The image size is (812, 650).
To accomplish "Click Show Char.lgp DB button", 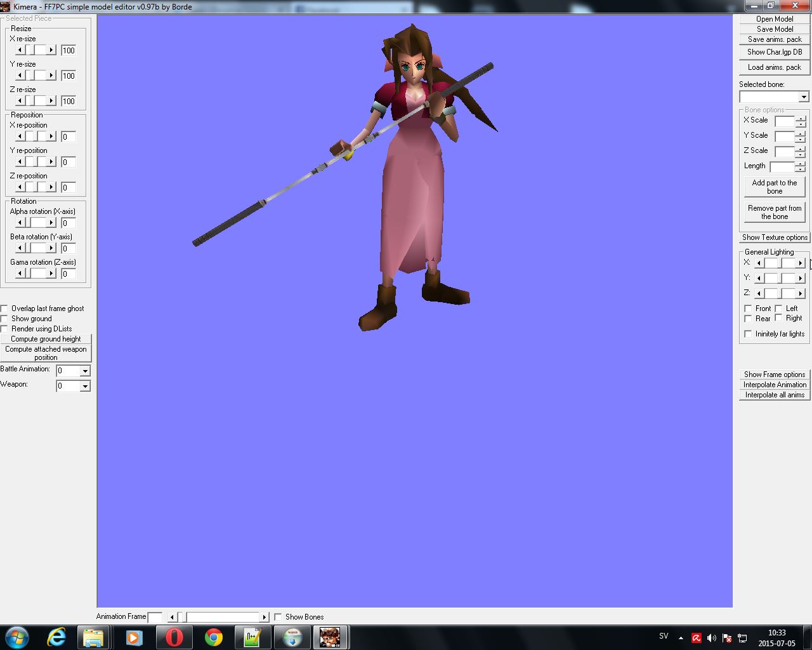I will click(x=775, y=52).
